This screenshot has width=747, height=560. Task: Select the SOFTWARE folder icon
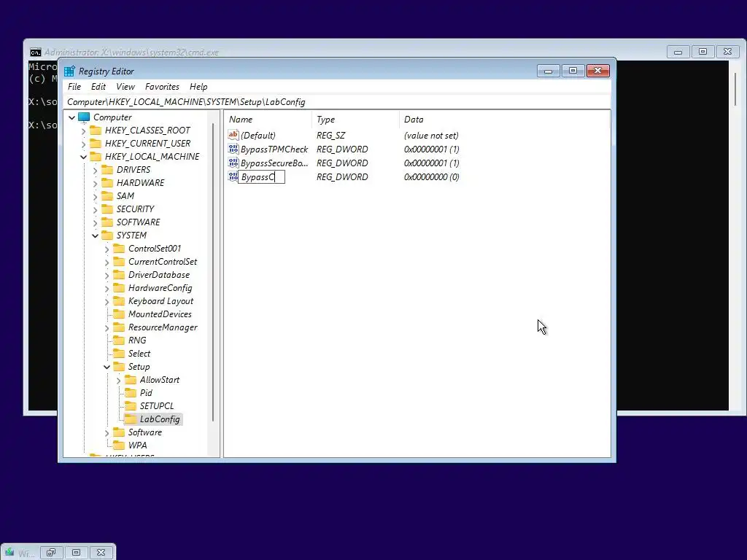coord(108,222)
